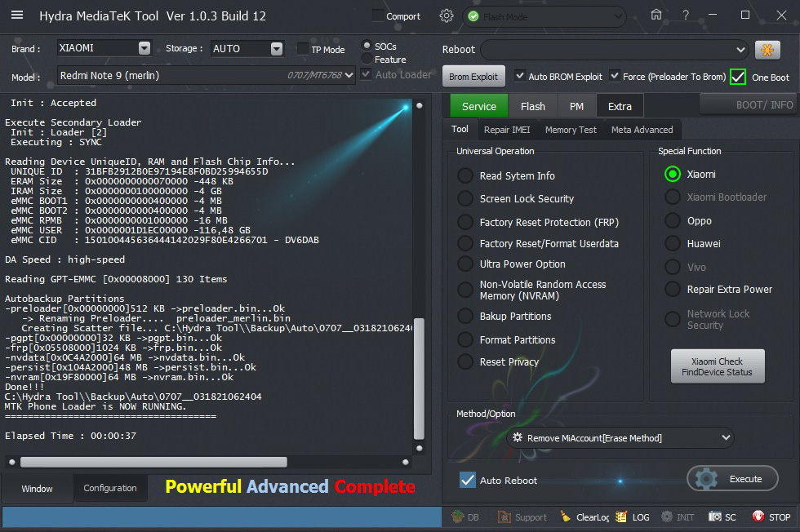The height and width of the screenshot is (532, 800).
Task: Click the STOP icon in status bar
Action: coord(758,516)
